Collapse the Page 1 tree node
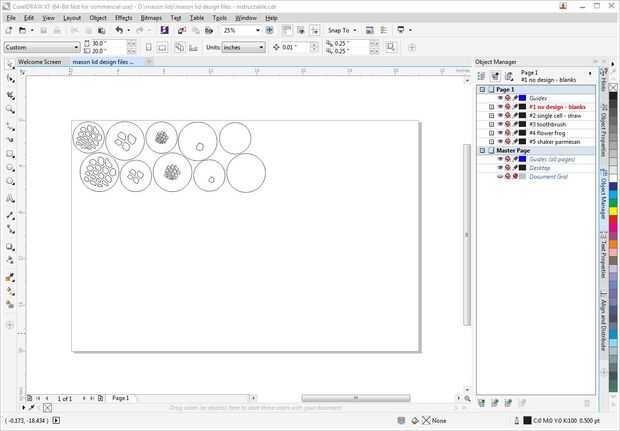The height and width of the screenshot is (431, 620). (482, 90)
